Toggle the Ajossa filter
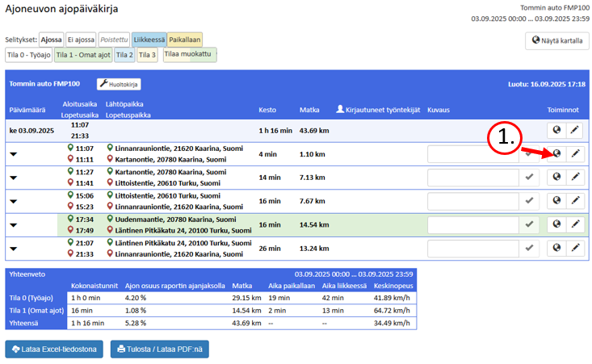The width and height of the screenshot is (592, 364). pos(51,40)
